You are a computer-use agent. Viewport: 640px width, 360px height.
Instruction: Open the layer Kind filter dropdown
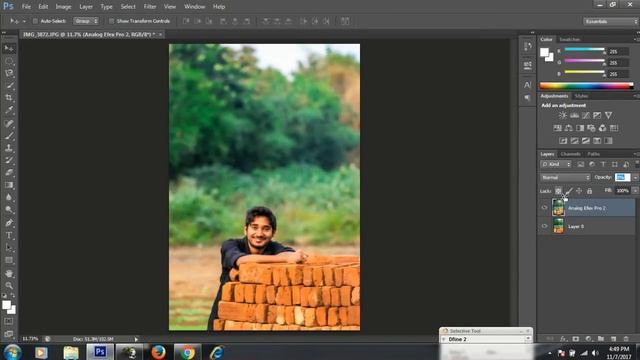click(556, 164)
